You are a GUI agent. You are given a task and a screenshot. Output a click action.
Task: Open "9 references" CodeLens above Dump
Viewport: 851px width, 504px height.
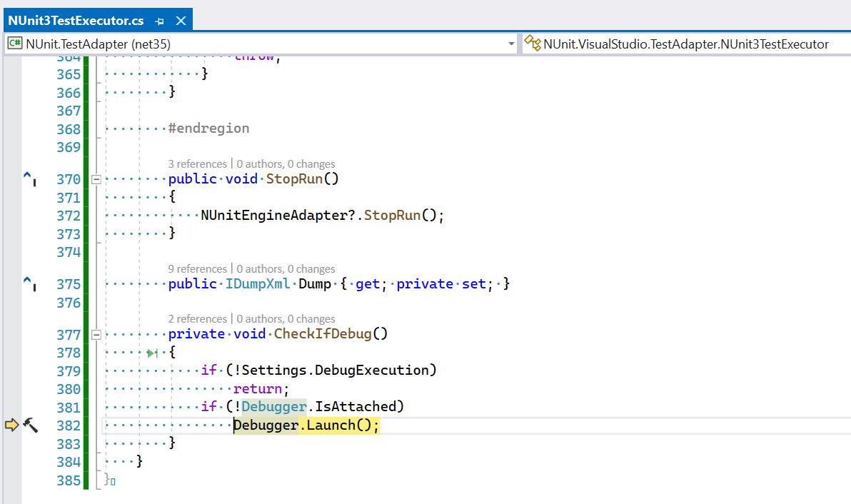click(197, 269)
